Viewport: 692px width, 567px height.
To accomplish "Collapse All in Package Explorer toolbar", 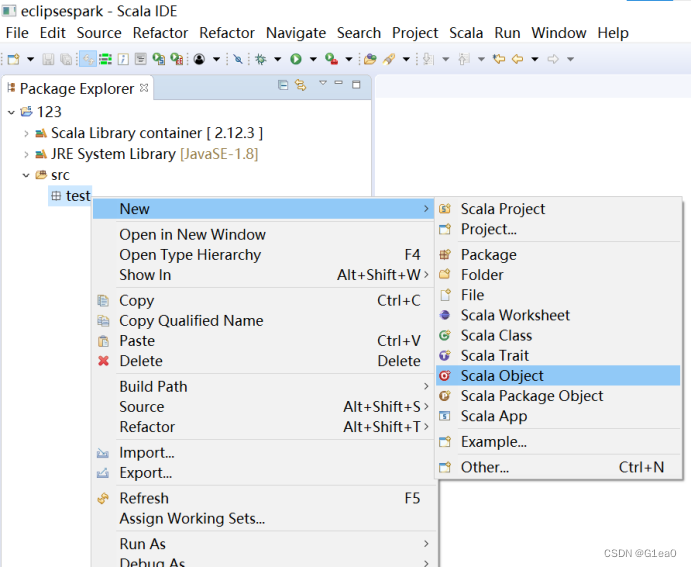I will point(283,85).
